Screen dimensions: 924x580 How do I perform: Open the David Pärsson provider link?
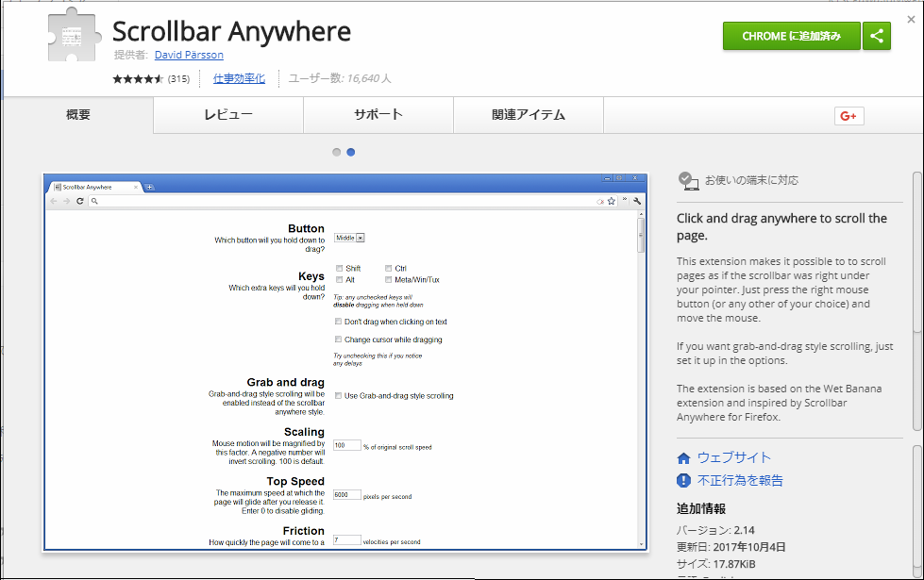coord(189,55)
